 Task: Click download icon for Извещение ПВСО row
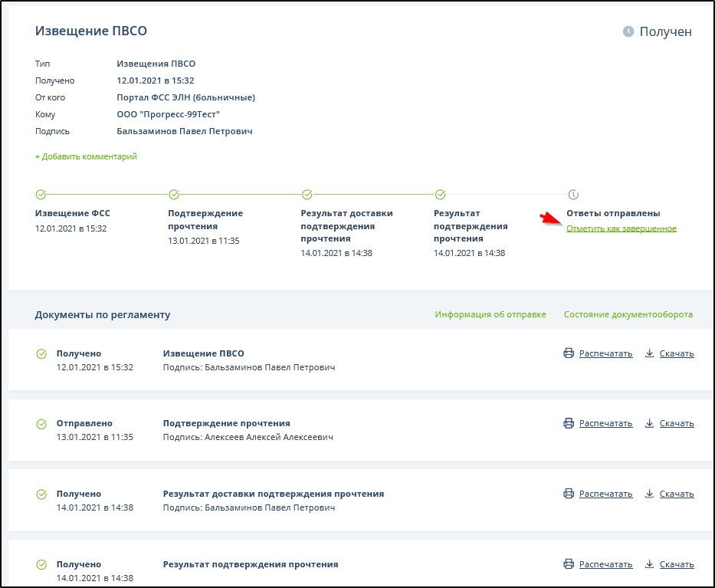point(649,353)
